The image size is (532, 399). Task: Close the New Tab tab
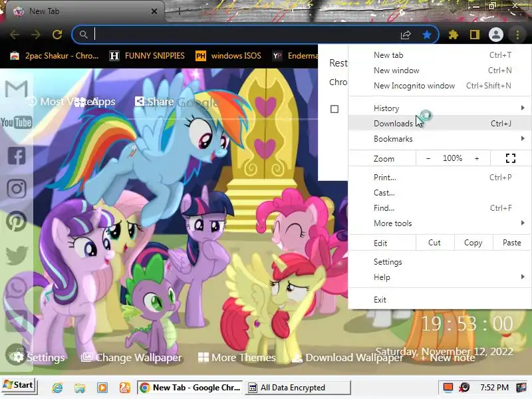154,11
